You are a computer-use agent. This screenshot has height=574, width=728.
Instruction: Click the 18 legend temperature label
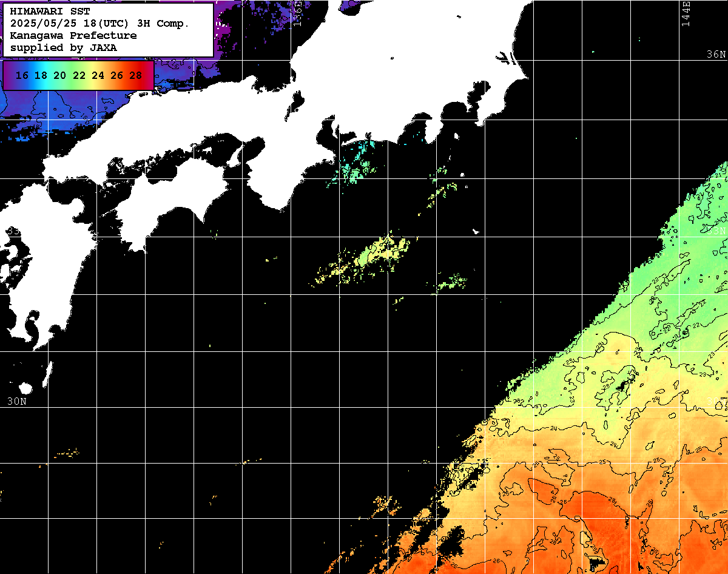[41, 76]
